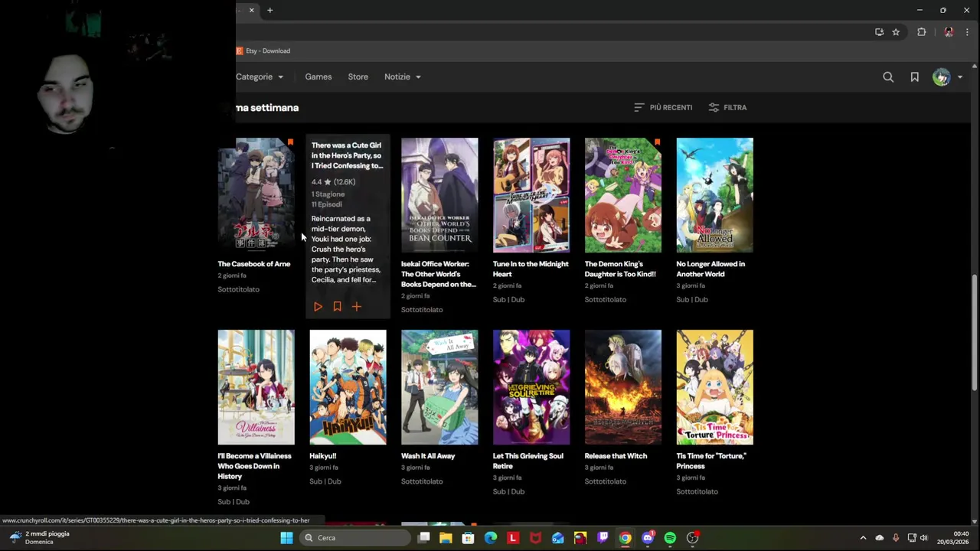Expand the Categorie dropdown menu
The width and height of the screenshot is (980, 551).
click(x=260, y=77)
